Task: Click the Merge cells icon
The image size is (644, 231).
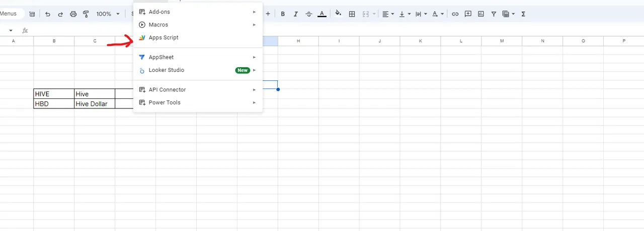Action: (x=366, y=14)
